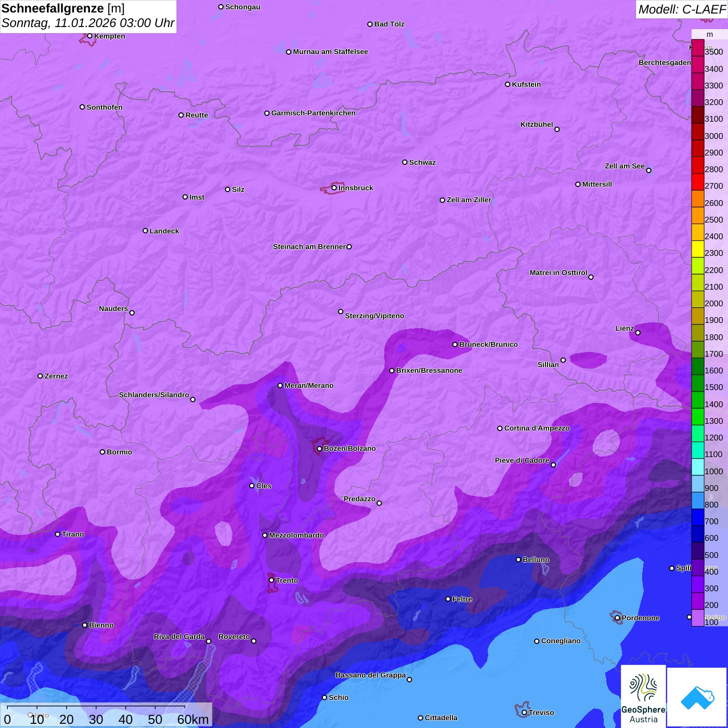Click the Belluno city marker circle

(518, 560)
